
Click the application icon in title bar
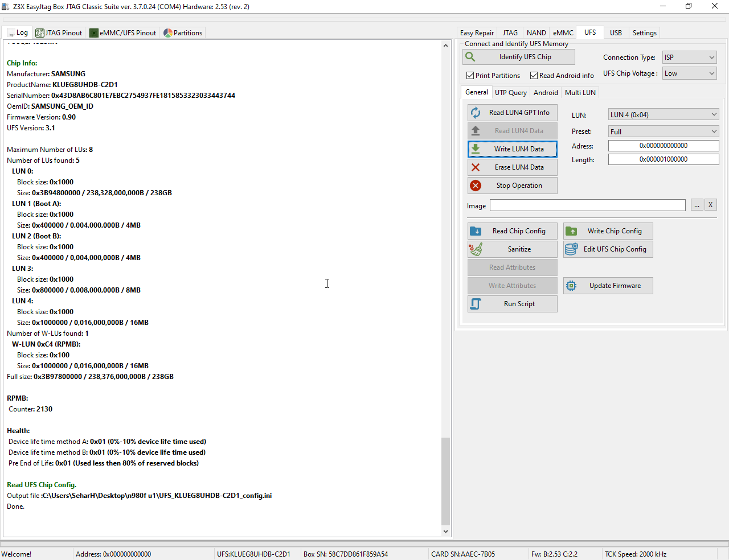pos(6,6)
